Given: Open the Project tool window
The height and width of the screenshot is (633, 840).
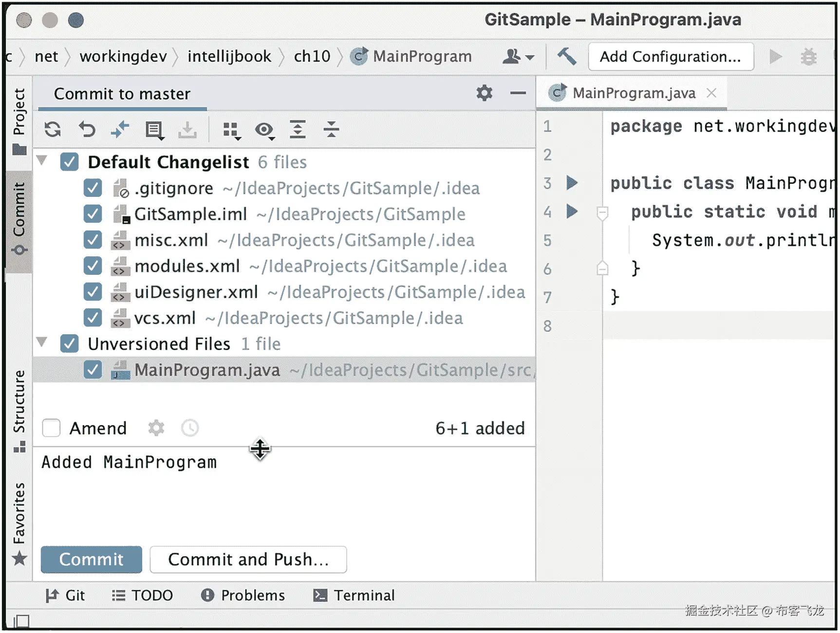Looking at the screenshot, I should point(19,122).
